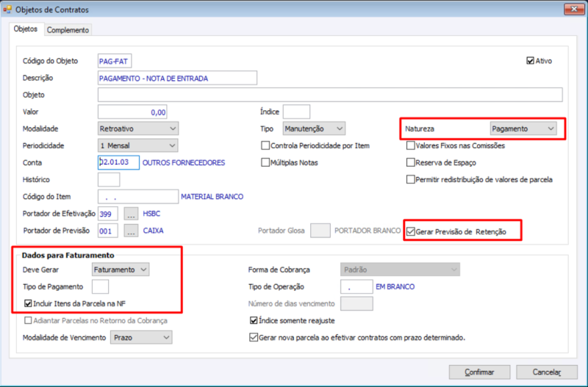This screenshot has width=588, height=387.
Task: Click the Objetos de Contratos window icon
Action: pyautogui.click(x=7, y=10)
